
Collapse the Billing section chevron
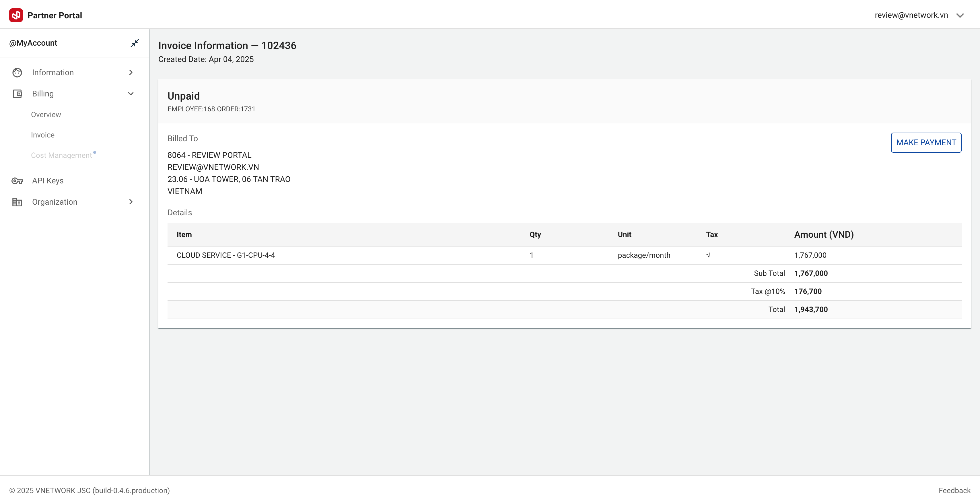tap(131, 94)
